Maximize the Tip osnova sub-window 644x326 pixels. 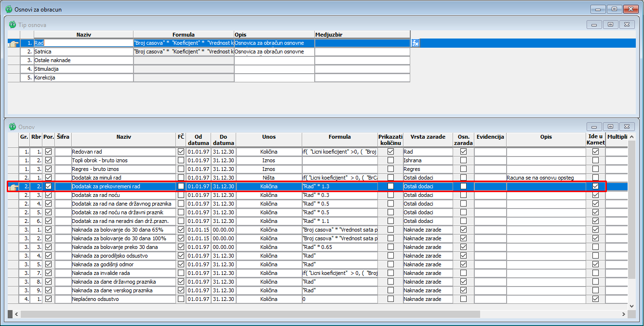(x=610, y=25)
